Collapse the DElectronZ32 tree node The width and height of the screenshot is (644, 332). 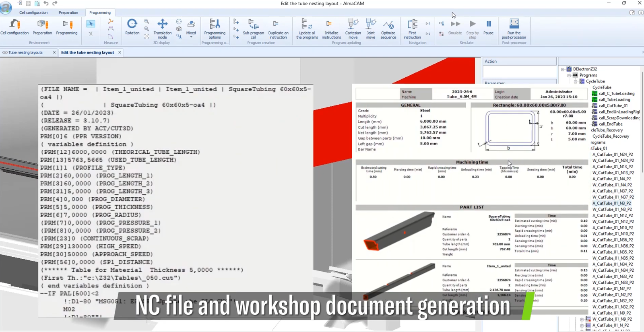pos(563,69)
